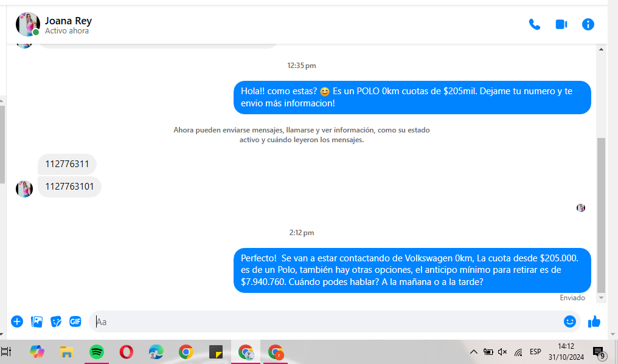This screenshot has height=364, width=618.
Task: Open the GIF picker
Action: [75, 321]
